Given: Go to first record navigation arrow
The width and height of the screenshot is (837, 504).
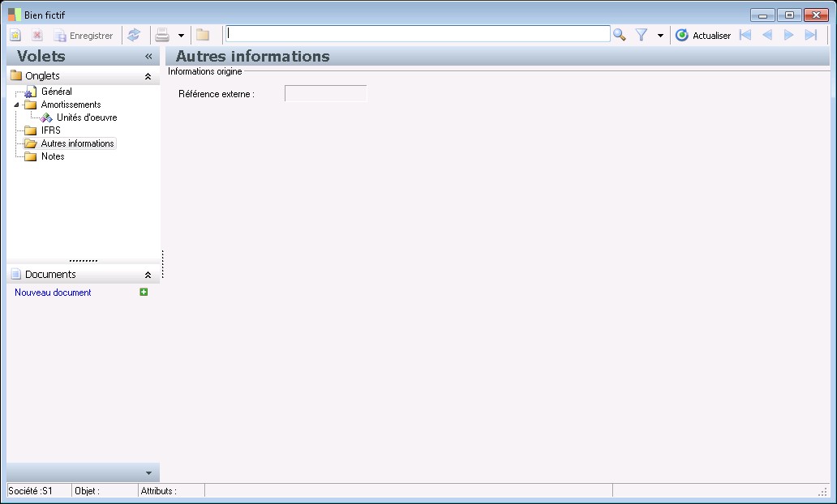Looking at the screenshot, I should click(x=745, y=35).
